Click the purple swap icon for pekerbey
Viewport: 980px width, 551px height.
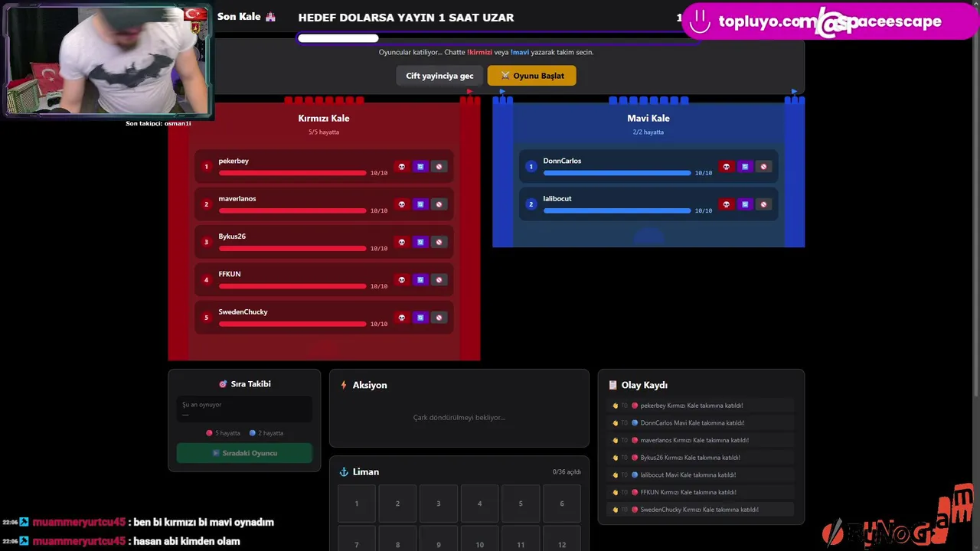point(420,167)
